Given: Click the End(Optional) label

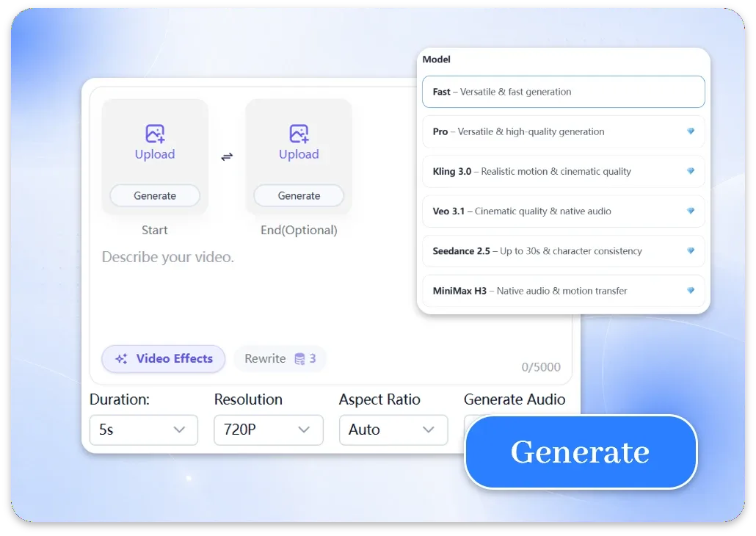Looking at the screenshot, I should (x=299, y=230).
